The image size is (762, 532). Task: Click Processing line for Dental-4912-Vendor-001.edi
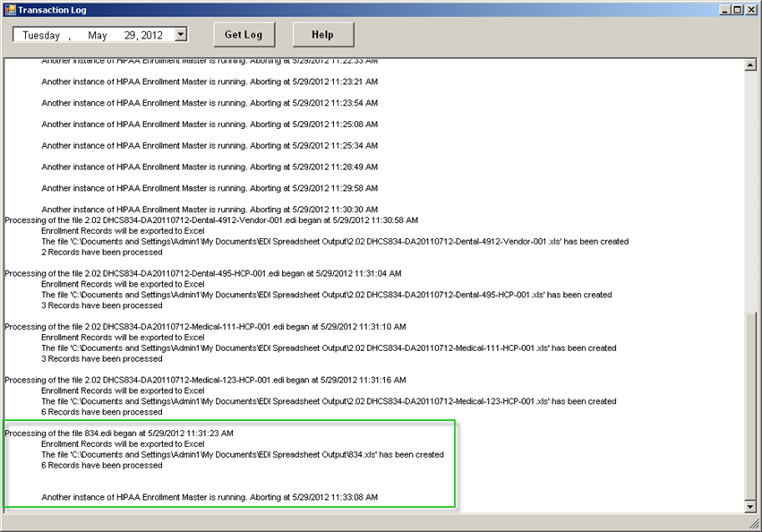(x=211, y=220)
